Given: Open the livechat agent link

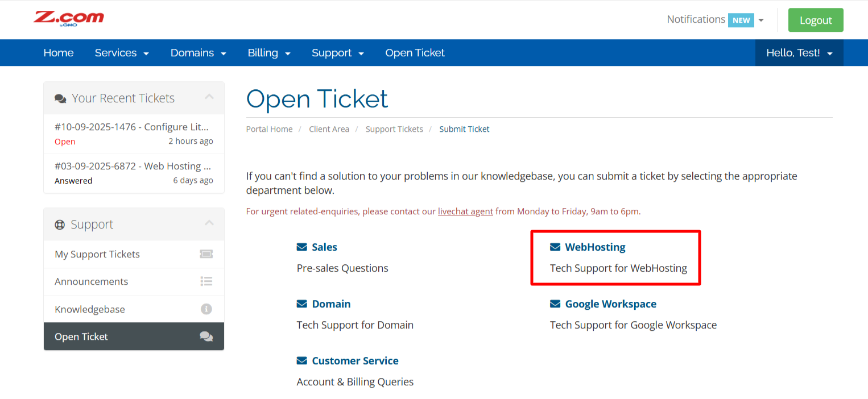Looking at the screenshot, I should [465, 211].
